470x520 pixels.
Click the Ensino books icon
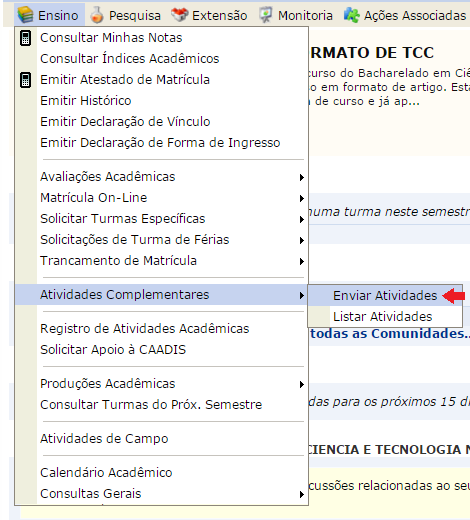[x=25, y=15]
